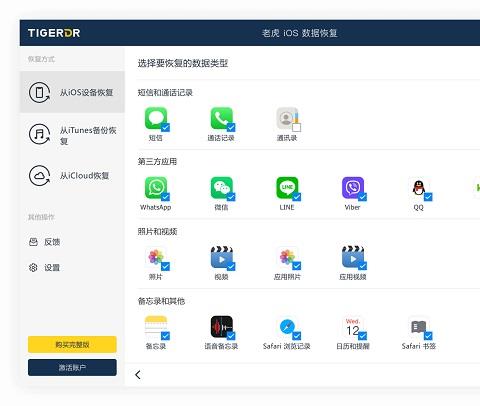Click the Messages (短信) app icon
Screen dimensions: 480x406
pyautogui.click(x=156, y=118)
